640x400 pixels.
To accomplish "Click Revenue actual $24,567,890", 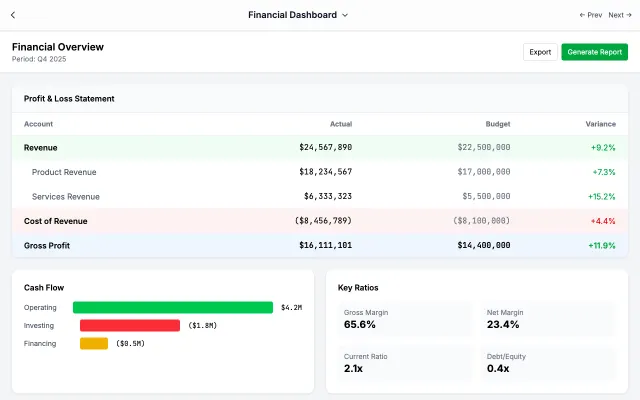I will click(x=325, y=147).
